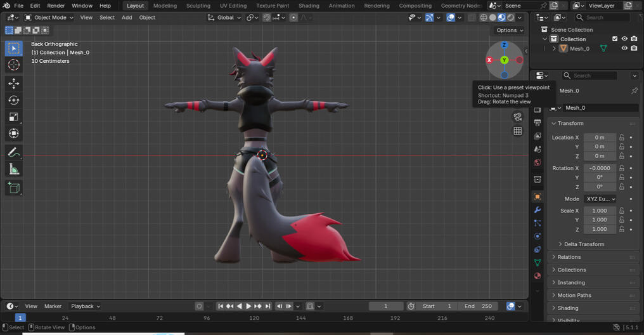Viewport: 644px width, 335px height.
Task: Toggle viewport overlays display
Action: pyautogui.click(x=451, y=18)
